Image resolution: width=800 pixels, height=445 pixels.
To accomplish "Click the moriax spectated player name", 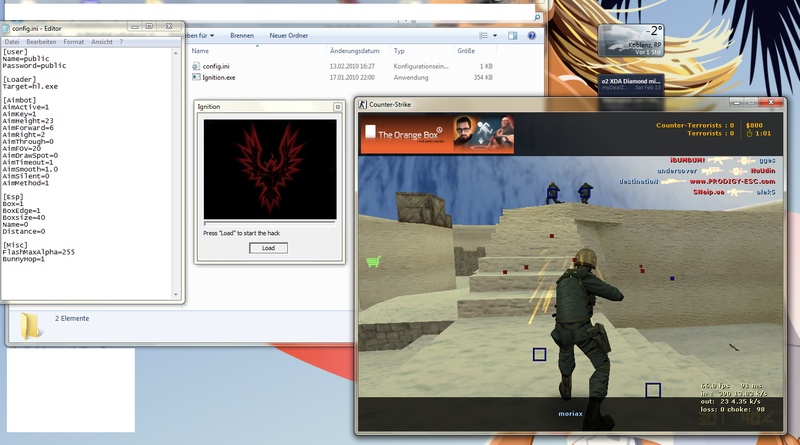I will tap(570, 414).
